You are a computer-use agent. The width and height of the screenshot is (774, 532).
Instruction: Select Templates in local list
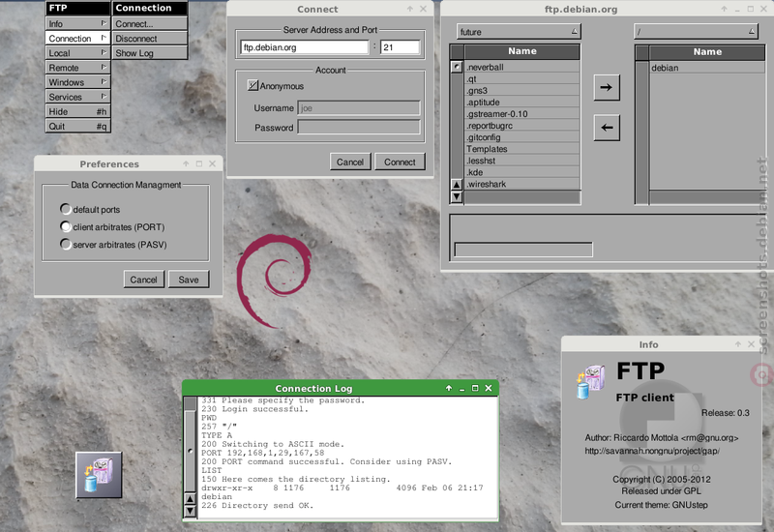(x=522, y=149)
